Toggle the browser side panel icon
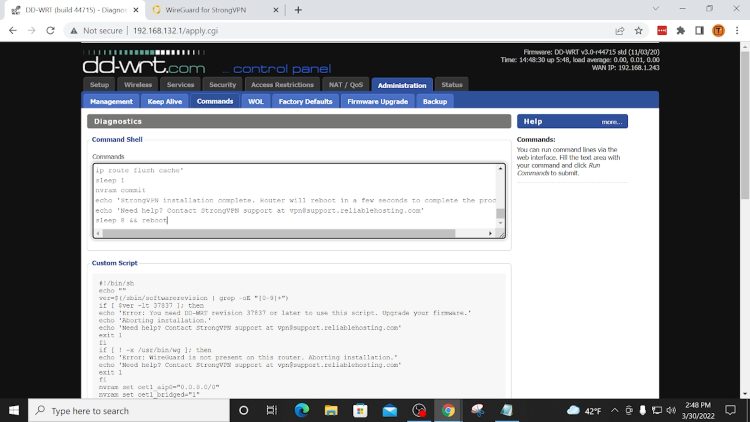This screenshot has height=422, width=750. pos(699,31)
